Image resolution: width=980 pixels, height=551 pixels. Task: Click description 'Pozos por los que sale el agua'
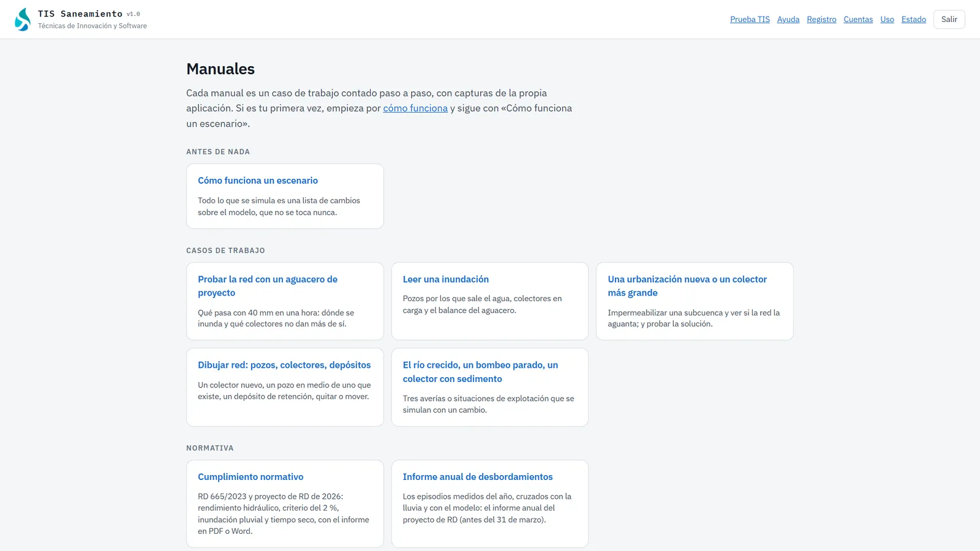(482, 304)
